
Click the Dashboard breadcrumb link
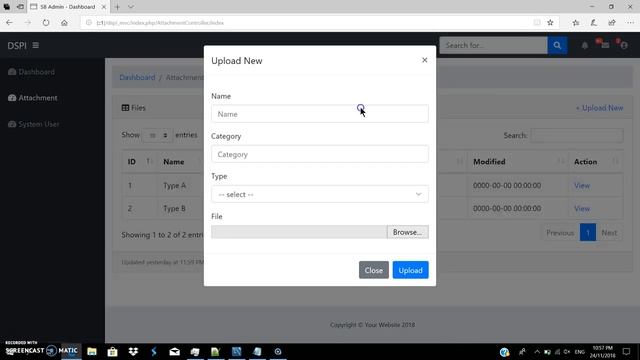137,77
